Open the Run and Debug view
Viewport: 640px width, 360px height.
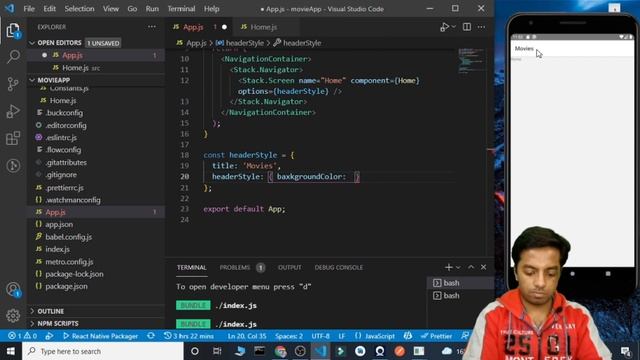(x=13, y=111)
